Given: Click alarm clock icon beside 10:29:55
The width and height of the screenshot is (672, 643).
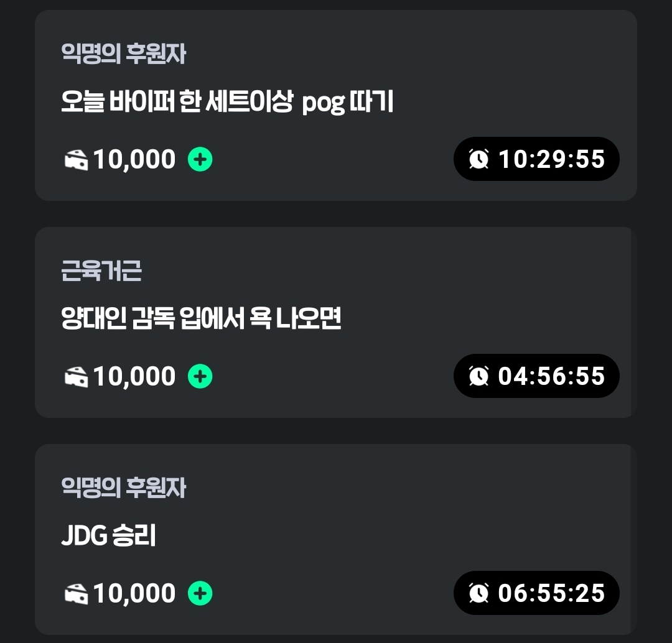Looking at the screenshot, I should 478,159.
